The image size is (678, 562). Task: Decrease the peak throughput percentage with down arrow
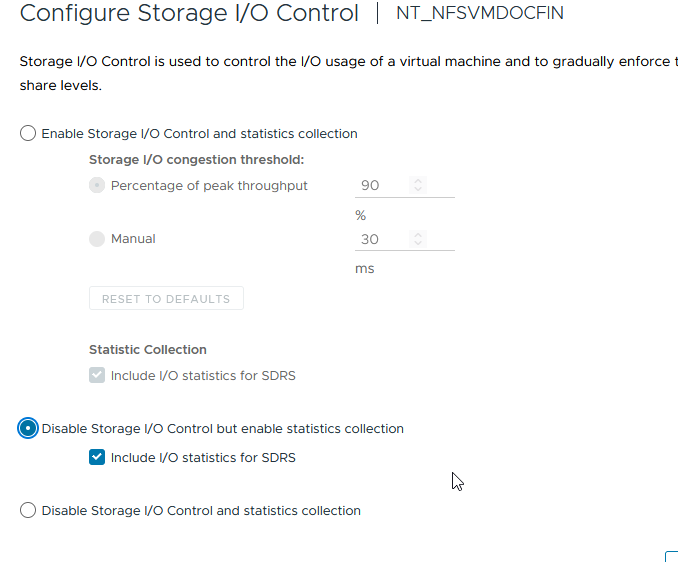(x=418, y=190)
